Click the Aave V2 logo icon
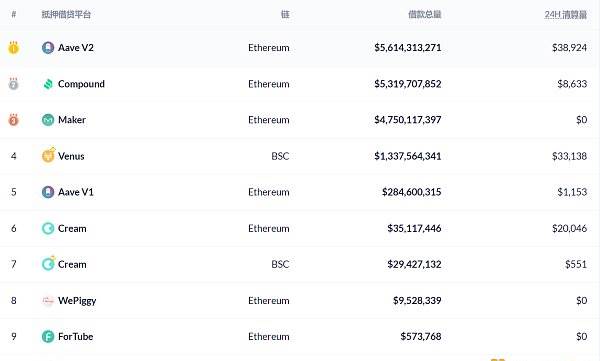Screen dimensions: 600x361 pos(48,48)
